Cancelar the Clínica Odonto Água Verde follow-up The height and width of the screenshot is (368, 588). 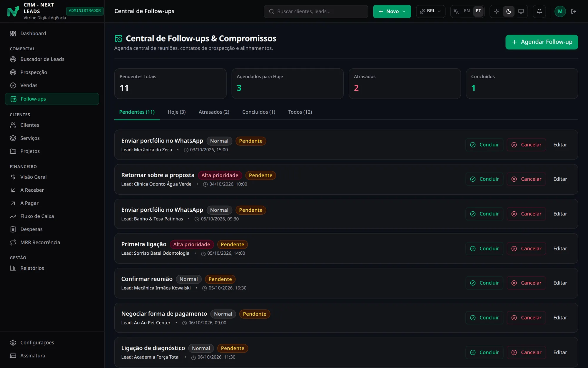526,179
